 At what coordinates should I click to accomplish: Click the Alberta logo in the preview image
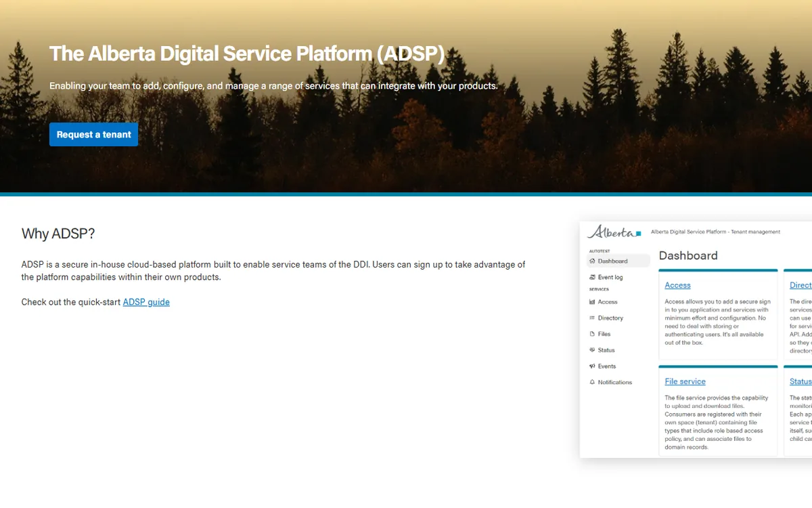pyautogui.click(x=614, y=232)
